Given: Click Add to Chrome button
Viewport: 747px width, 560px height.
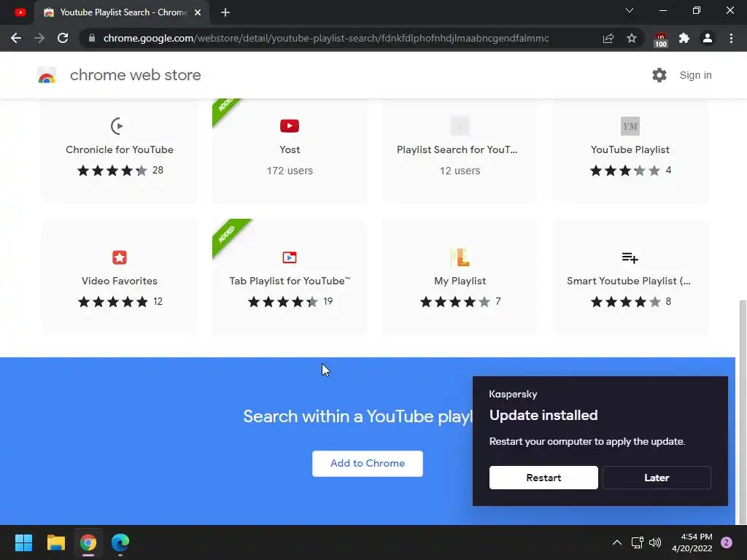Looking at the screenshot, I should coord(368,463).
